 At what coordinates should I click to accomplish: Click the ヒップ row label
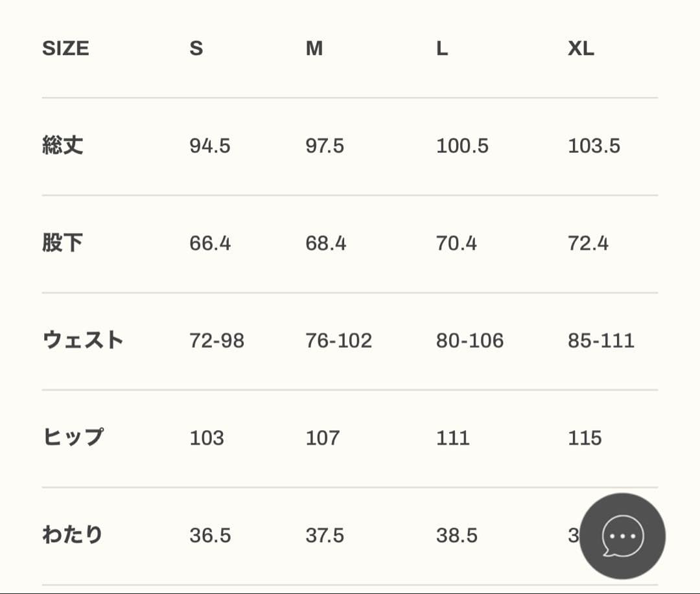pos(75,437)
